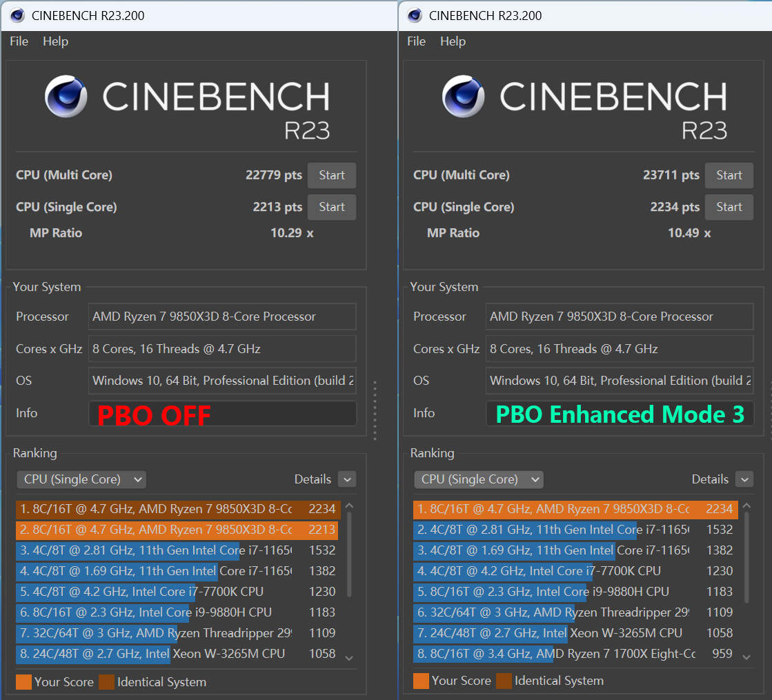Click orange Your Score swatch in left legend
Screen dimensions: 772x700
[x=23, y=681]
